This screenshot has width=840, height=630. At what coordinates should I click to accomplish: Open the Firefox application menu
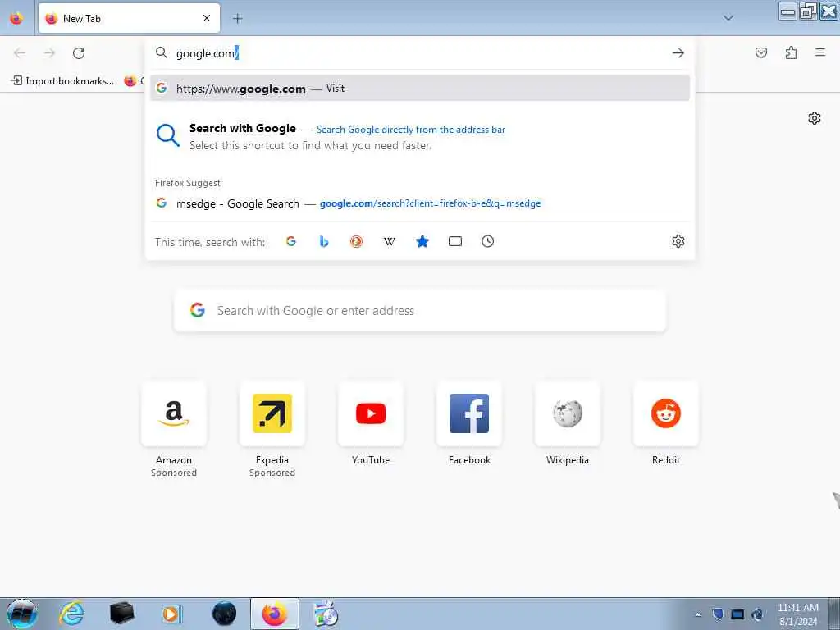[x=820, y=52]
